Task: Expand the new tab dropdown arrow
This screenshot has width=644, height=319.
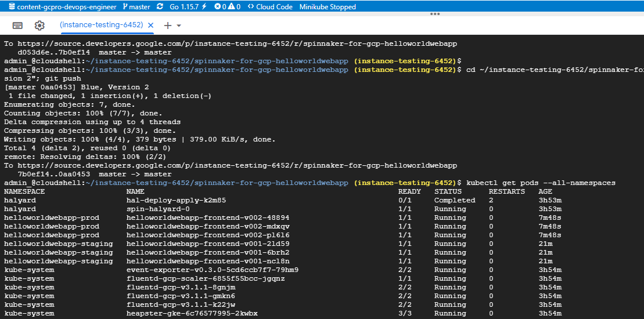Action: (x=179, y=26)
